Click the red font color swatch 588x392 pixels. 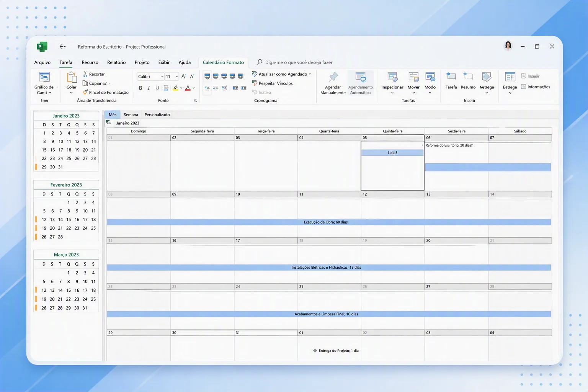pyautogui.click(x=188, y=88)
